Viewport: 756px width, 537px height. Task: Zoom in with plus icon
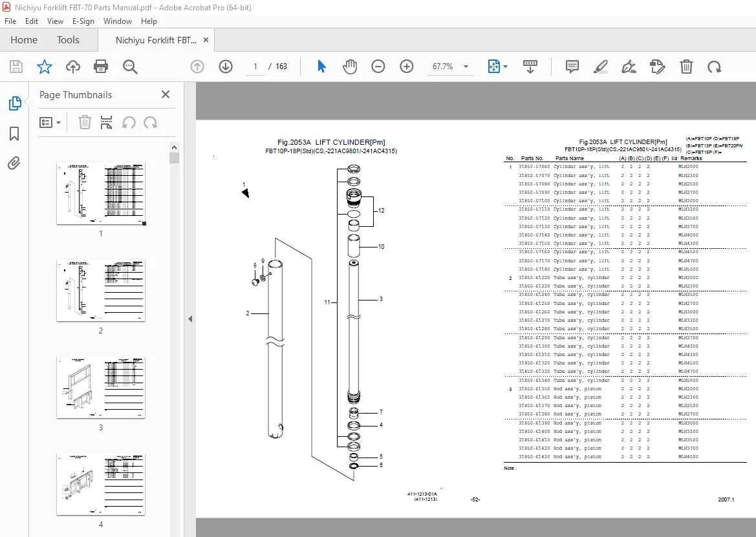point(406,67)
